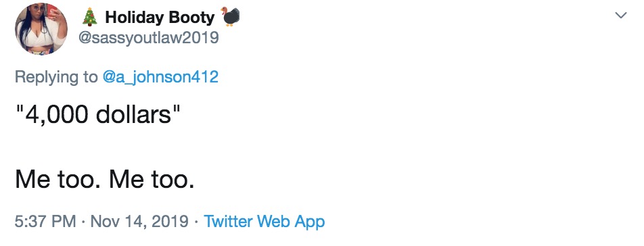Click the dot separator before Twitter Web App

pos(196,222)
